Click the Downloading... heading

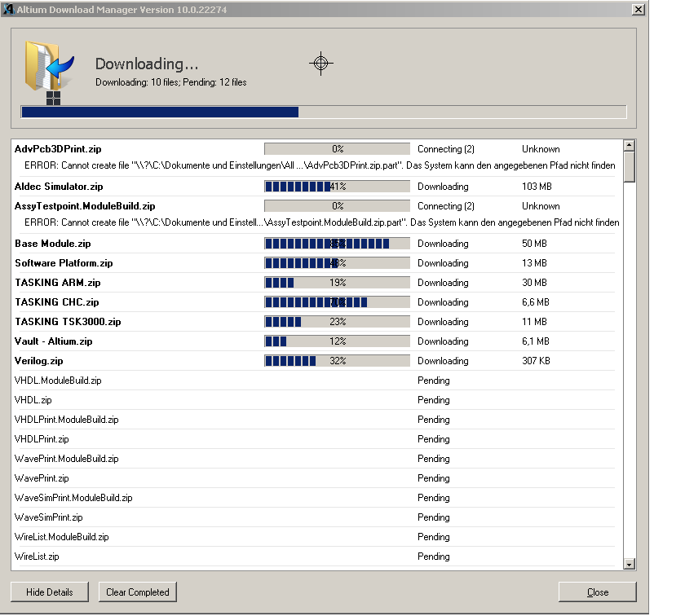click(147, 64)
